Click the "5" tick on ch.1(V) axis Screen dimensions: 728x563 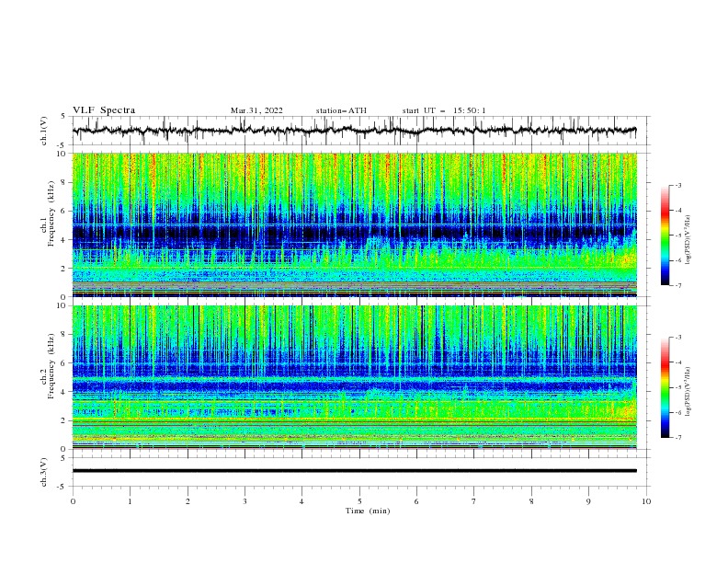(63, 116)
